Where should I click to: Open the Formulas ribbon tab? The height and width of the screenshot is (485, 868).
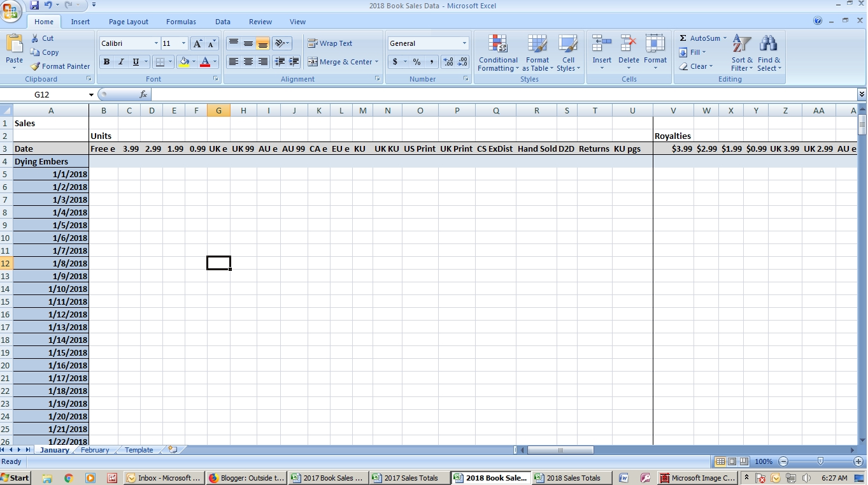coord(181,22)
